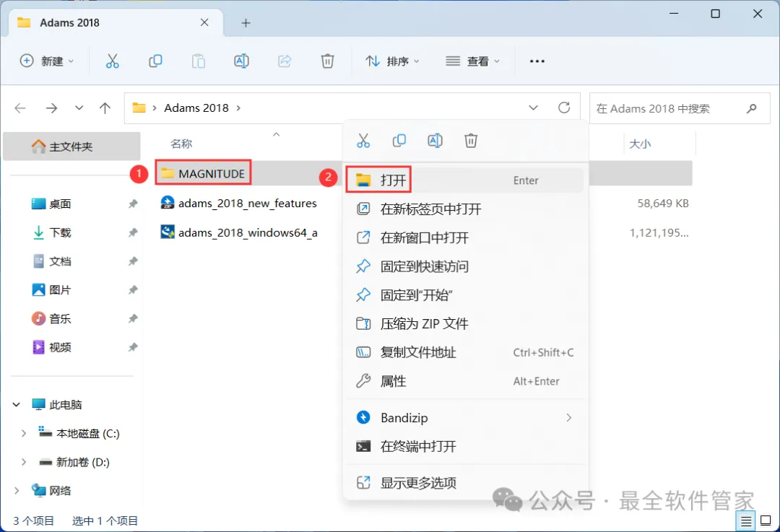The image size is (780, 532).
Task: Expand the Bandizip submenu arrow
Action: pyautogui.click(x=568, y=418)
